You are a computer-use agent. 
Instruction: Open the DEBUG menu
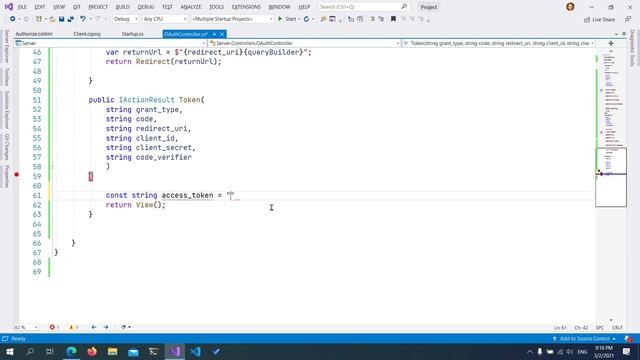coord(146,7)
